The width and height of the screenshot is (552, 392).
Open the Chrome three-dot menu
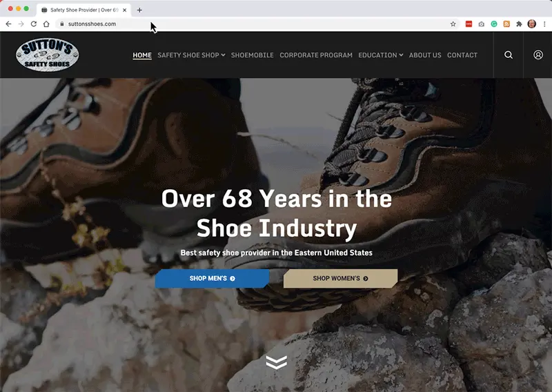coord(544,24)
